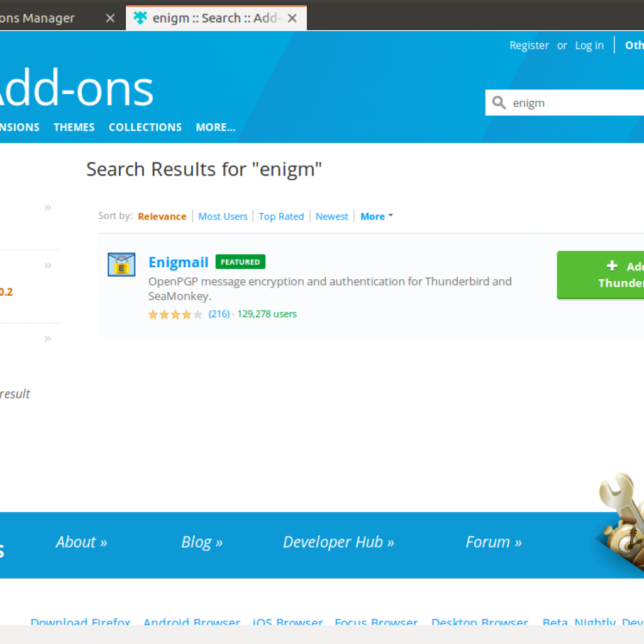Close the enigm Search tab
This screenshot has width=644, height=644.
(292, 18)
